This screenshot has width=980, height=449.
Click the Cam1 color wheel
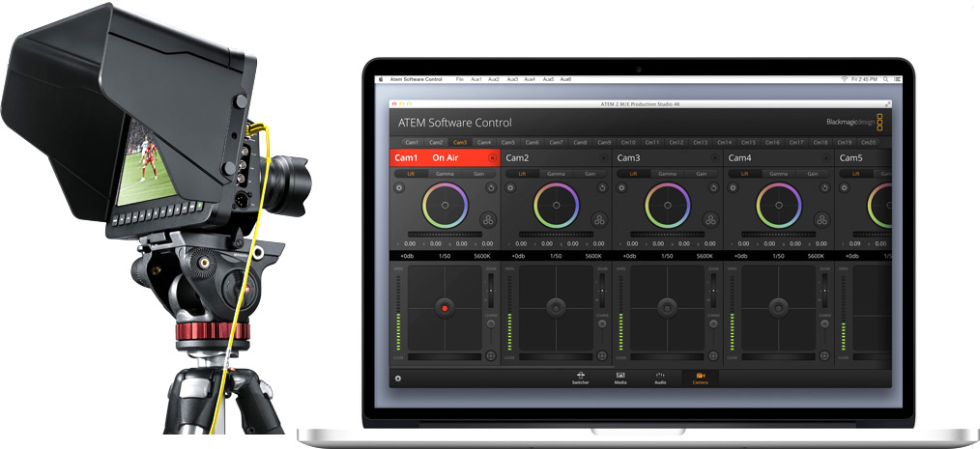[446, 206]
